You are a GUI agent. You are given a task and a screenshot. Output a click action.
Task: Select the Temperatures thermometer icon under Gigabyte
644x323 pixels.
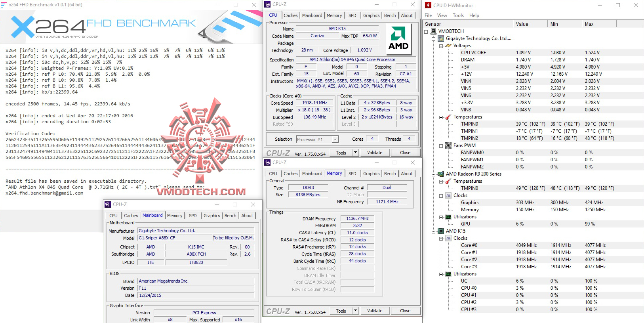click(448, 117)
